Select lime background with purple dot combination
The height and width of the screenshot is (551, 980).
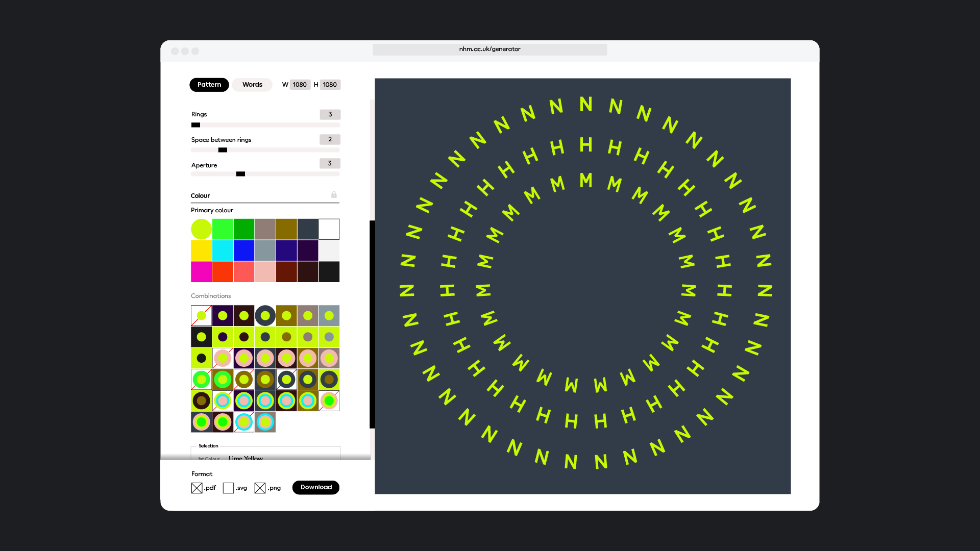click(x=223, y=337)
